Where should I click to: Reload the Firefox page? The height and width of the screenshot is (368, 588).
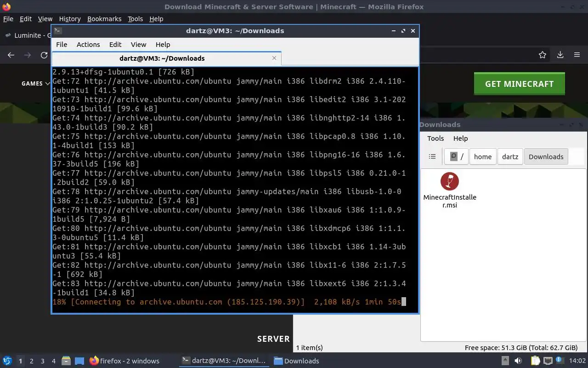pyautogui.click(x=44, y=55)
